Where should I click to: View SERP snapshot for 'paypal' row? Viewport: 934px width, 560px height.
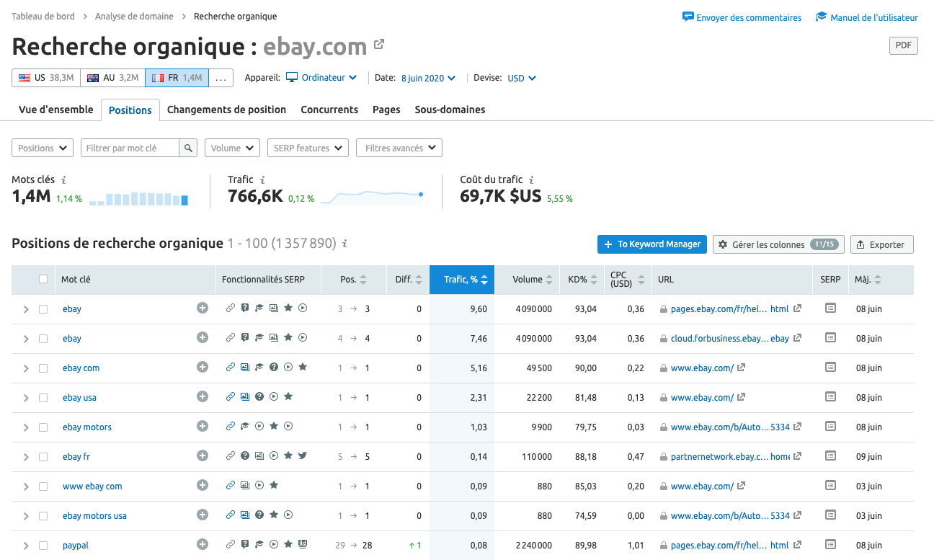(830, 544)
